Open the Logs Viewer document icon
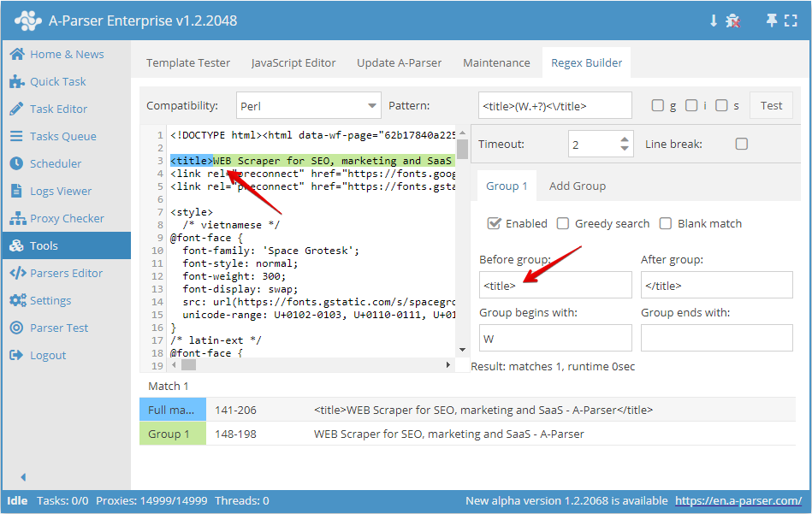 point(19,191)
